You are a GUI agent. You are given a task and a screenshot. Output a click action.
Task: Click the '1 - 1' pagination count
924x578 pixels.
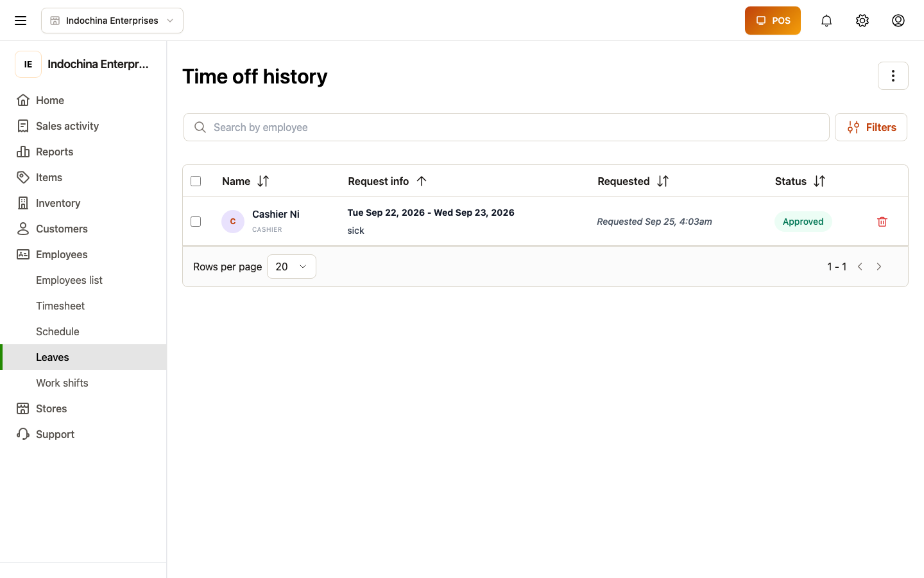click(837, 267)
